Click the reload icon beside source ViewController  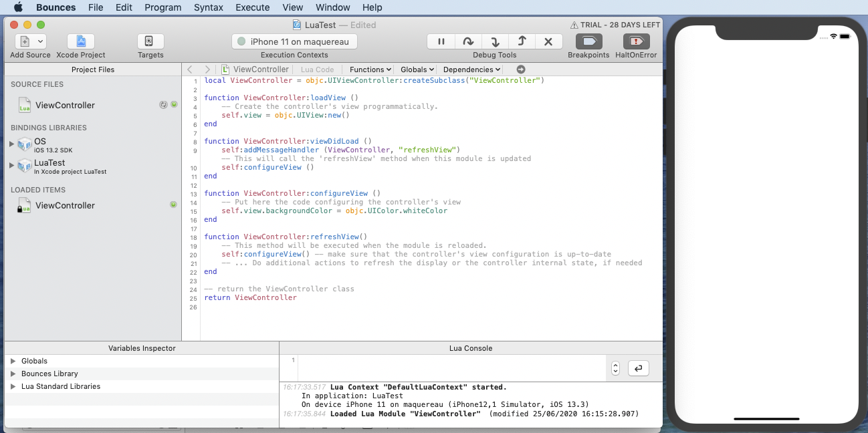[x=163, y=105]
